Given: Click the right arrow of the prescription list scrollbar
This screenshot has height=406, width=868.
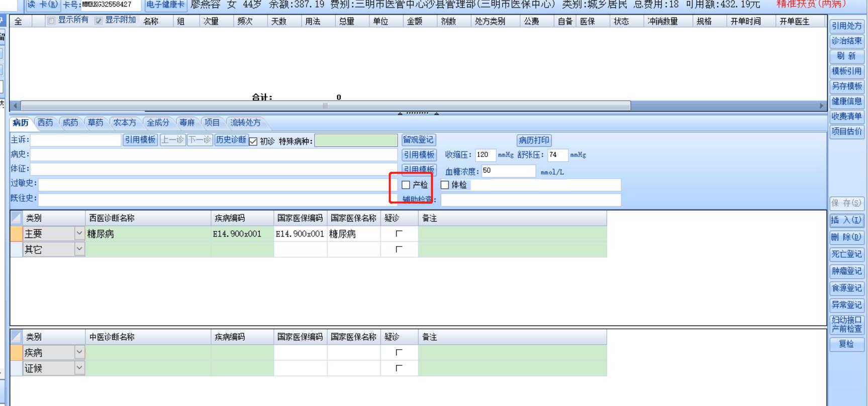Looking at the screenshot, I should (822, 106).
